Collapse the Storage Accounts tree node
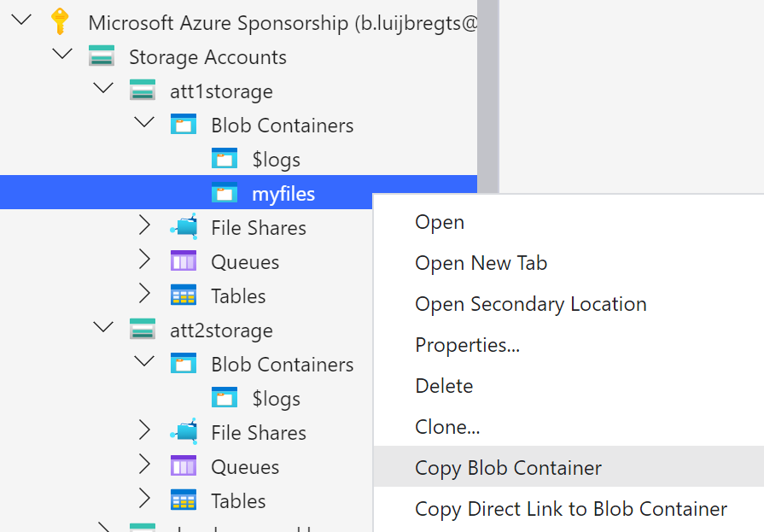This screenshot has width=764, height=532. (62, 55)
